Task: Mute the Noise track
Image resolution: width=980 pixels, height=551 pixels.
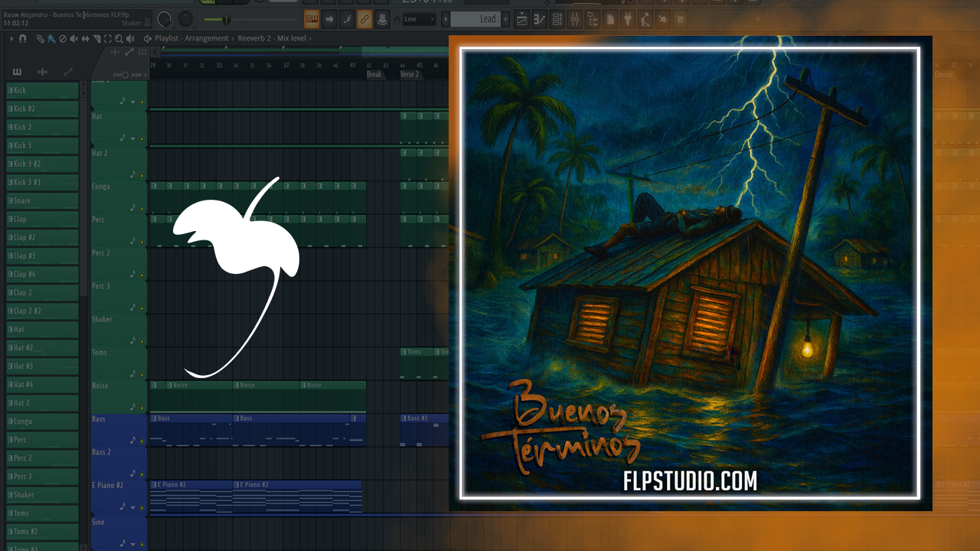Action: pos(142,408)
